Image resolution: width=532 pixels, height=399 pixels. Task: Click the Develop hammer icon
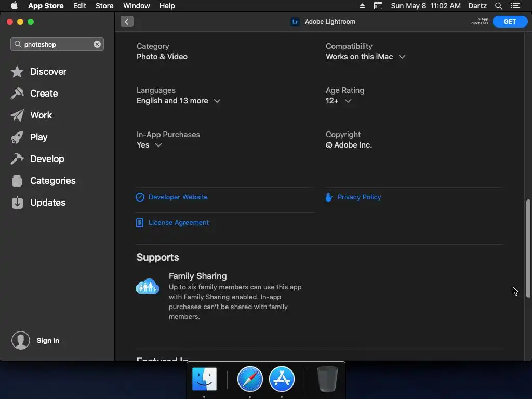(x=17, y=159)
